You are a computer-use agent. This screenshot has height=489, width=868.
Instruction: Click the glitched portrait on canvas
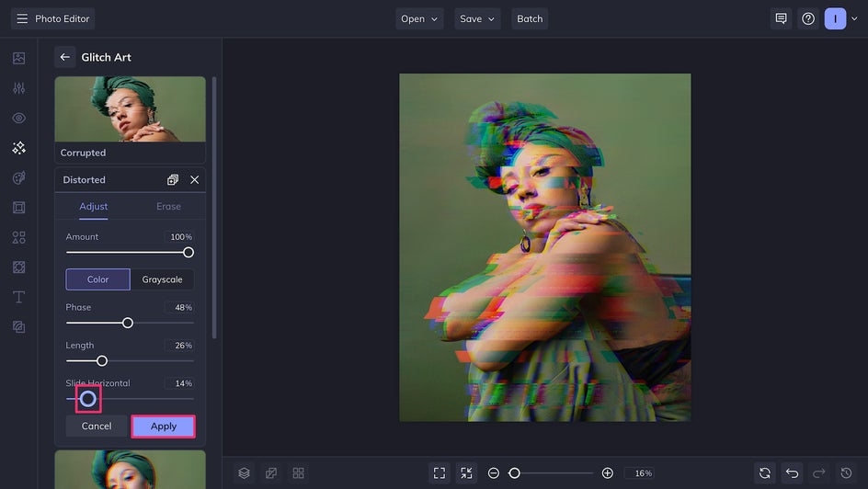coord(544,247)
